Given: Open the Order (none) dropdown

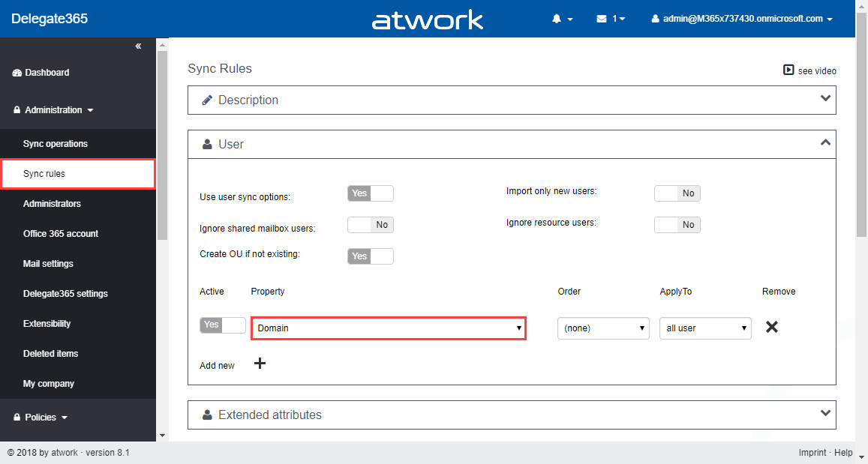Looking at the screenshot, I should 603,328.
